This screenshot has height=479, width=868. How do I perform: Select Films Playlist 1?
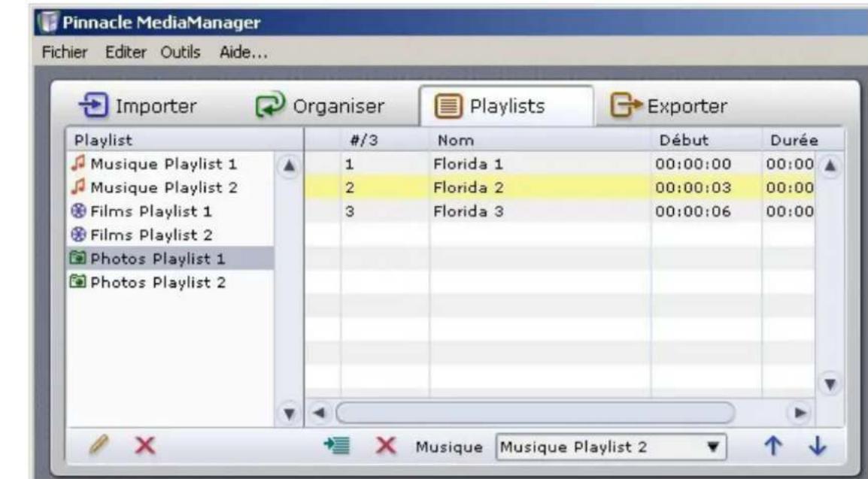pos(150,211)
